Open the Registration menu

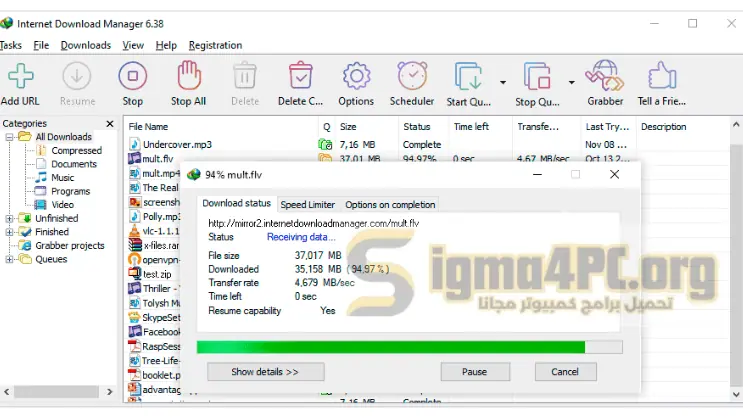(215, 45)
